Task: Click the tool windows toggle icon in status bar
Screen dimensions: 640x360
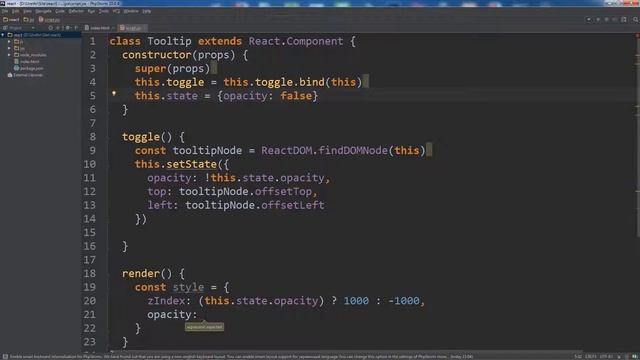Action: tap(4, 356)
